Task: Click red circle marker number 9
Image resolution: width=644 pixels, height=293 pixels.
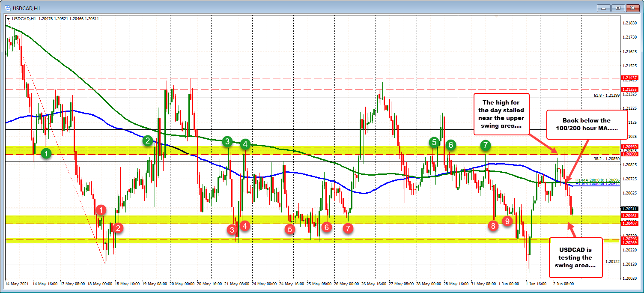Action: (x=507, y=221)
